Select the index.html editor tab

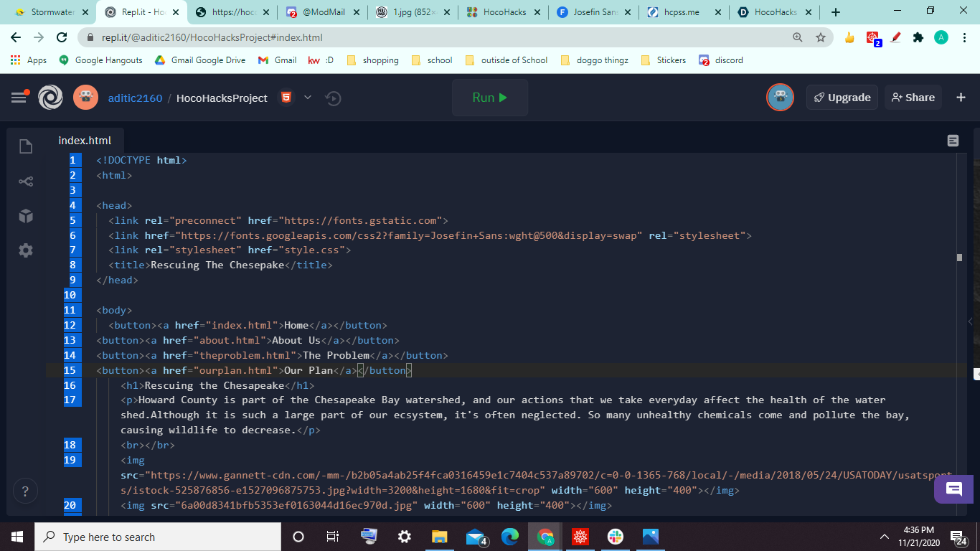point(85,141)
